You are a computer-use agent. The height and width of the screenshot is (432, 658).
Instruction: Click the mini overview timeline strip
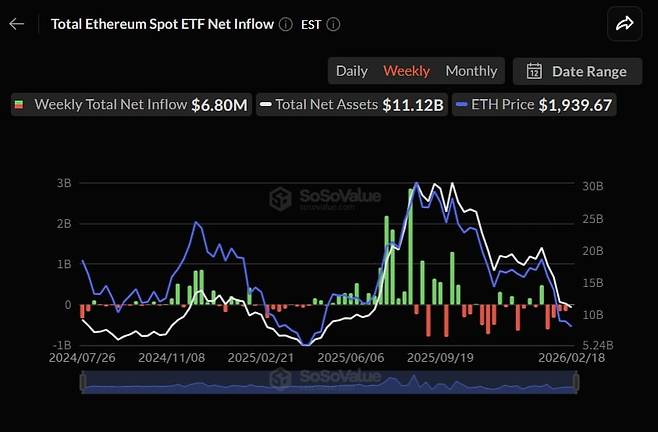(x=329, y=382)
